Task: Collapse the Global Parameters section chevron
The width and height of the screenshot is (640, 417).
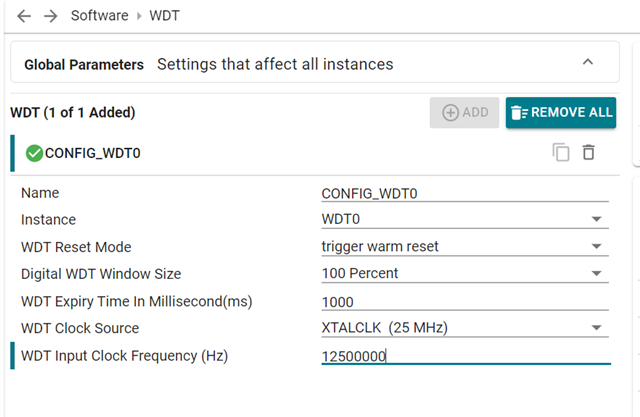Action: pyautogui.click(x=588, y=62)
